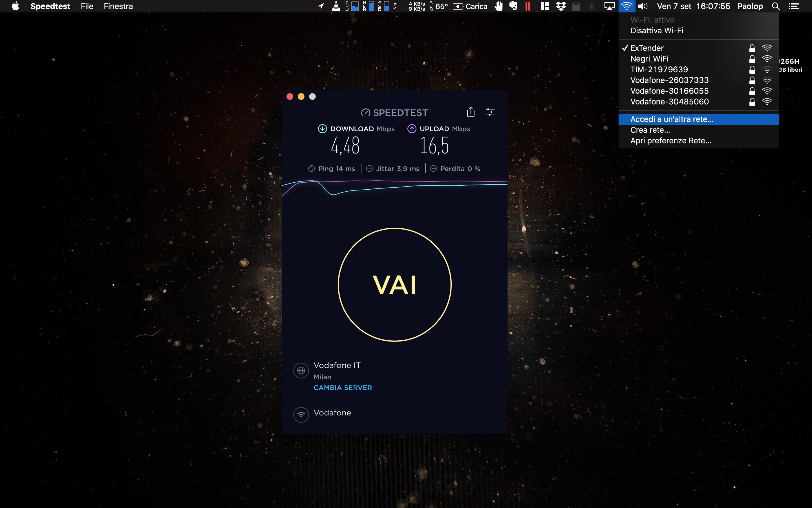Click the red pause bars menu bar icon
The height and width of the screenshot is (508, 812).
click(528, 6)
